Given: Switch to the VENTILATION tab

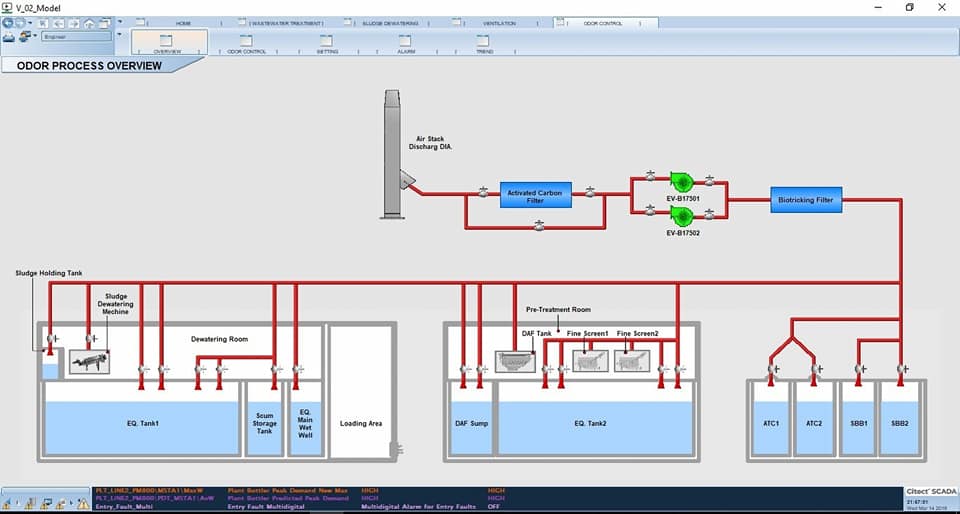Looking at the screenshot, I should click(x=499, y=23).
